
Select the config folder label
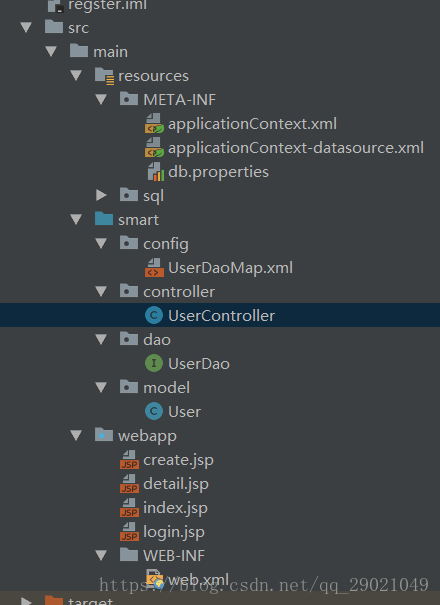pyautogui.click(x=166, y=244)
